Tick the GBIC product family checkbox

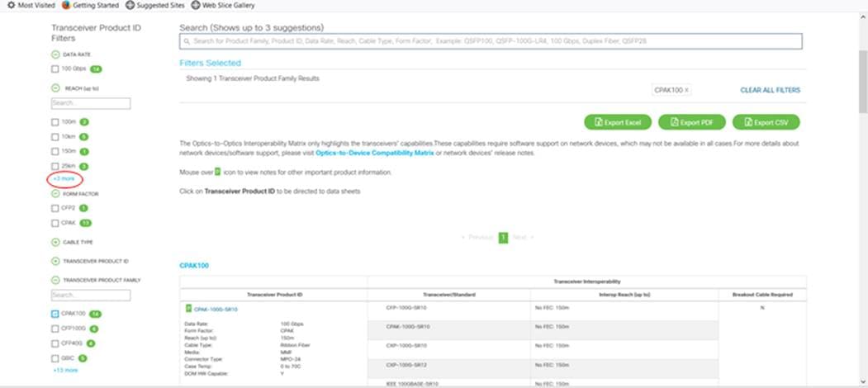point(55,358)
